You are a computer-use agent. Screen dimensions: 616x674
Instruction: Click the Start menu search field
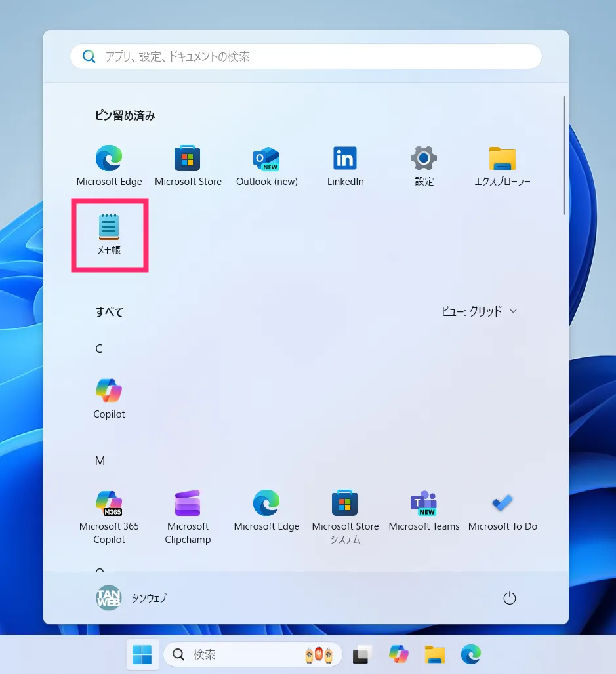[x=306, y=56]
